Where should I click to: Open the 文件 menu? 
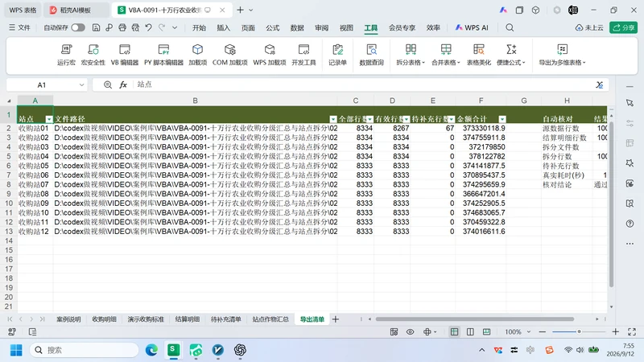[x=19, y=27]
